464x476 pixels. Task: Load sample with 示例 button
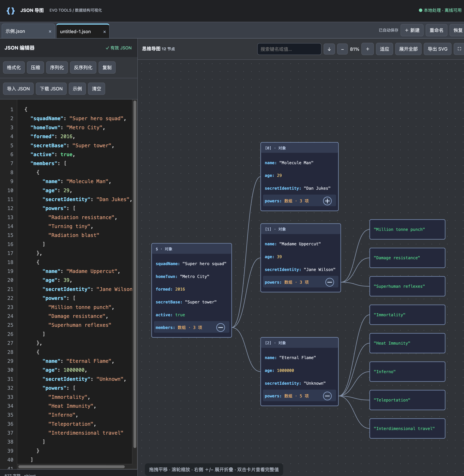[77, 89]
